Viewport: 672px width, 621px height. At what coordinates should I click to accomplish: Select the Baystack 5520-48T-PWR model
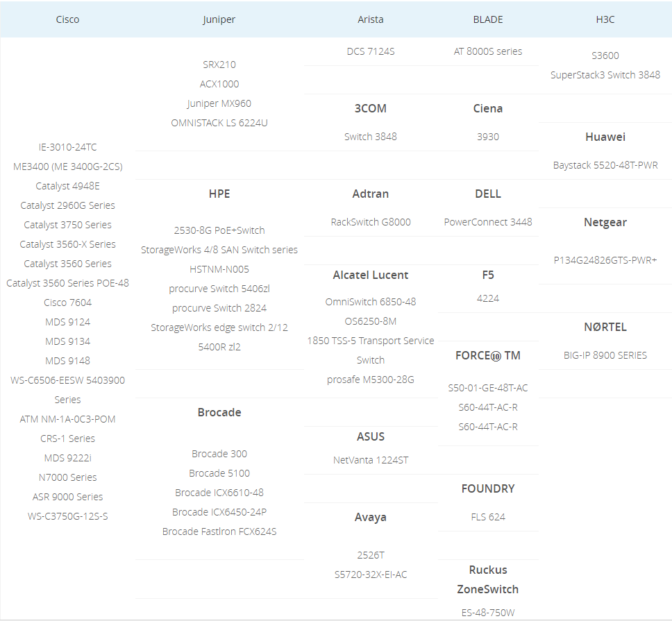tap(605, 165)
